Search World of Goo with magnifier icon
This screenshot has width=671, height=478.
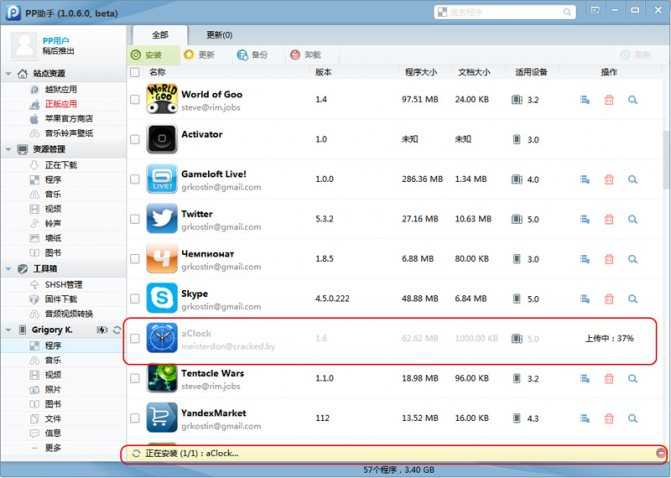coord(632,100)
